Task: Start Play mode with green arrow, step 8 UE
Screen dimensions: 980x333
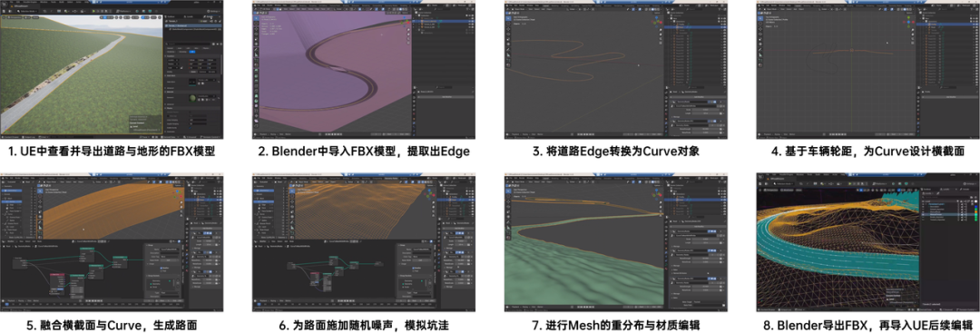Action: point(850,183)
